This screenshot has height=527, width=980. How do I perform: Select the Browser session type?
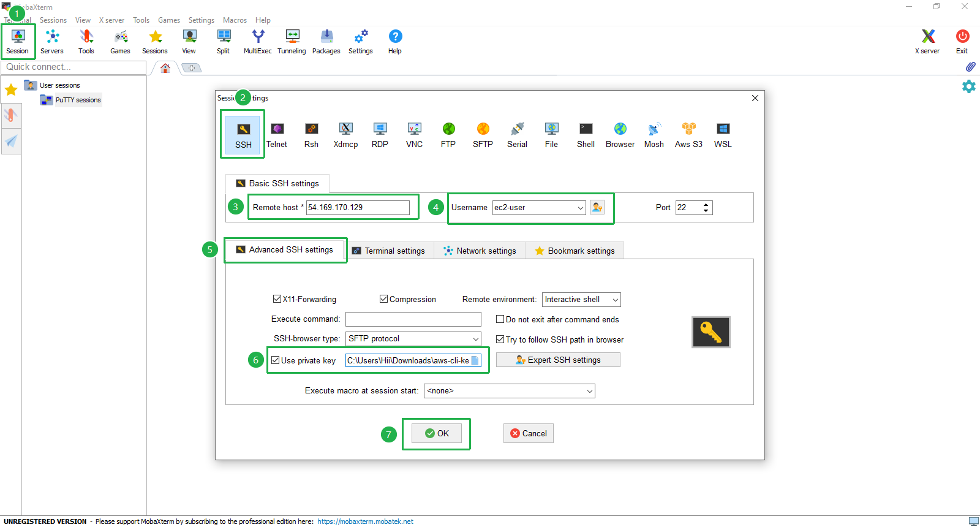620,135
